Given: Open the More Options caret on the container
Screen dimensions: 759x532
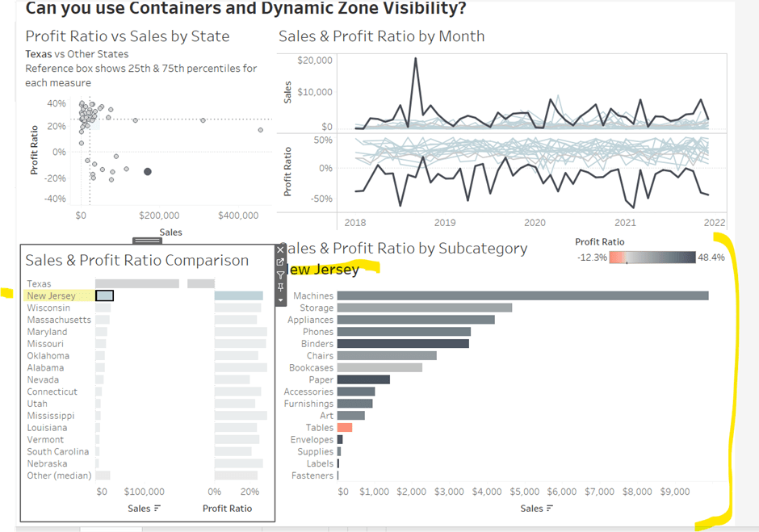Looking at the screenshot, I should tap(281, 300).
